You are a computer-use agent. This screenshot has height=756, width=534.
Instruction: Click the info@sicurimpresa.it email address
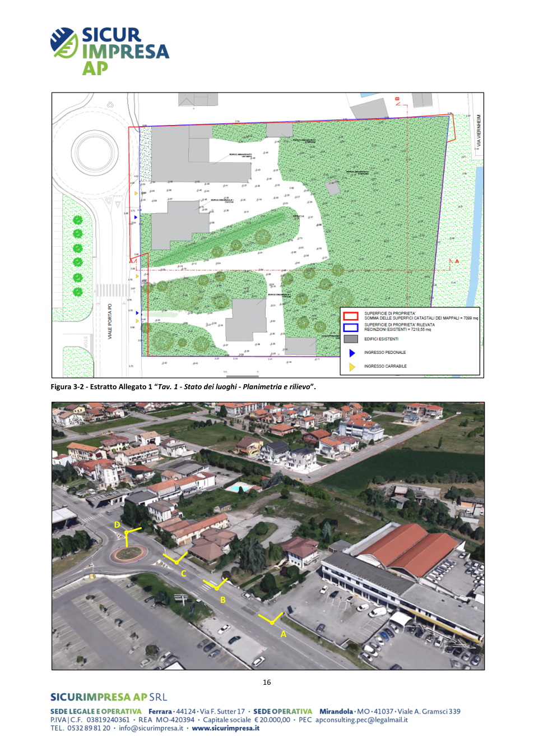151,728
